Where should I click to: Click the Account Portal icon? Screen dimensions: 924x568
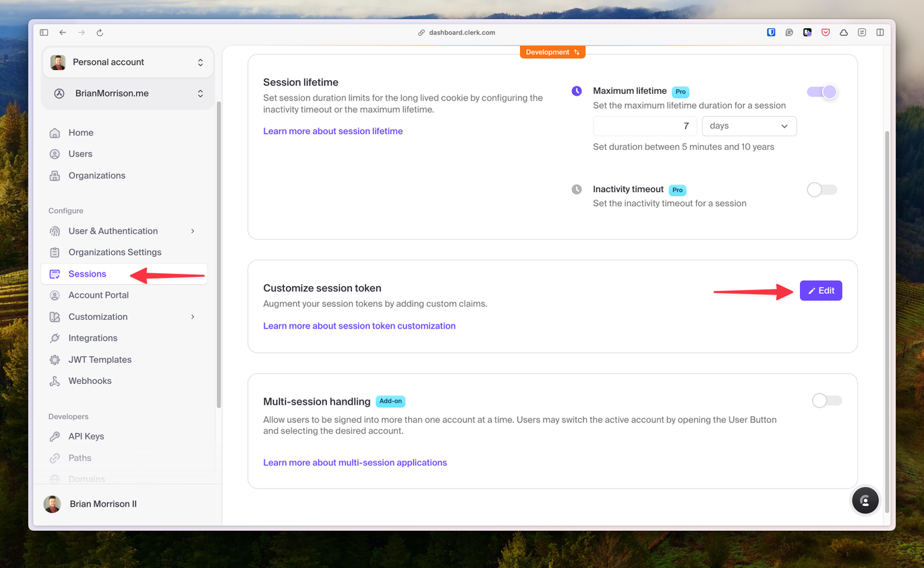pos(55,295)
